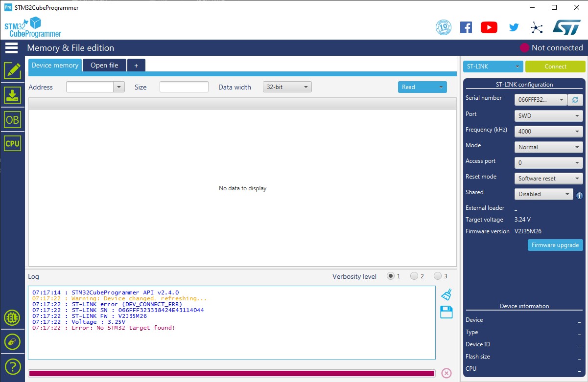Open the help question mark icon
588x382 pixels.
pos(12,366)
